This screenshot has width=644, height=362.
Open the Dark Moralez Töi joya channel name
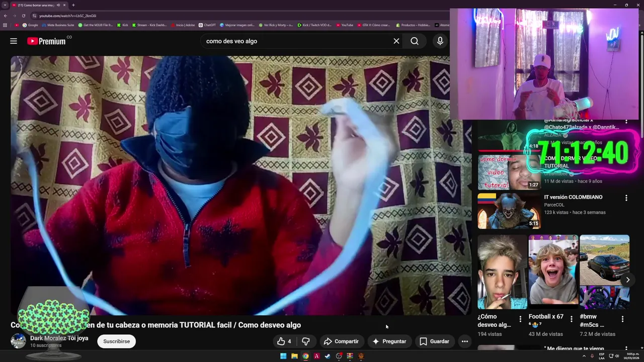(59, 338)
